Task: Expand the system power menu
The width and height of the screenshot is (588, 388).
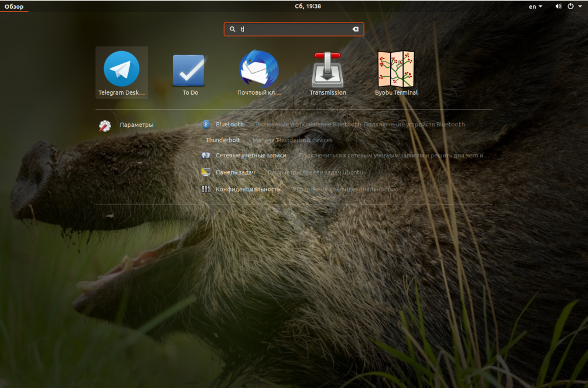Action: coord(574,6)
